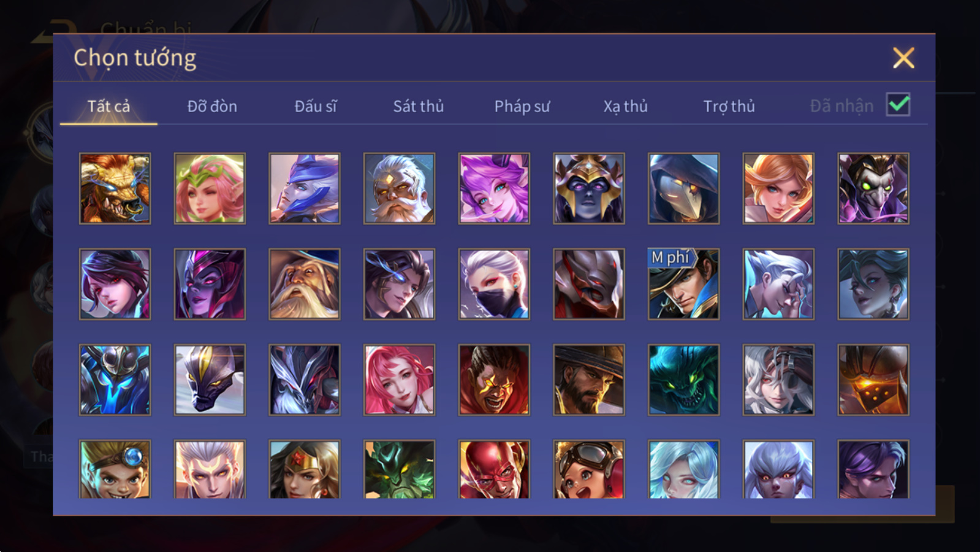The width and height of the screenshot is (980, 552).
Task: Select the red-masked Flash hero portrait
Action: click(494, 469)
